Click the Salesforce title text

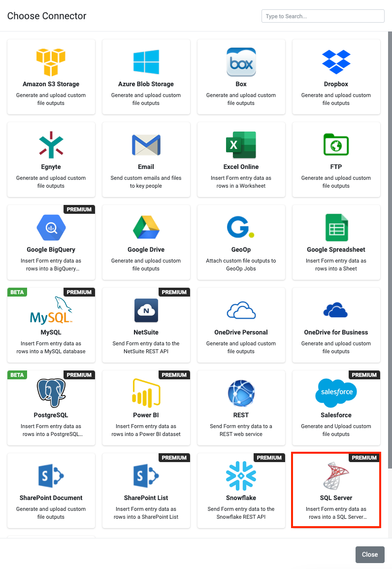tap(336, 415)
